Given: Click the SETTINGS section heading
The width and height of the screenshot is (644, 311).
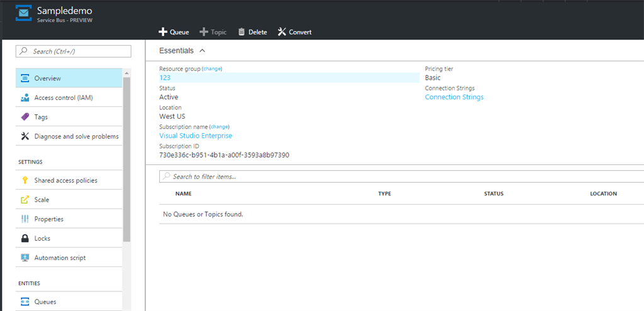Looking at the screenshot, I should pos(30,162).
